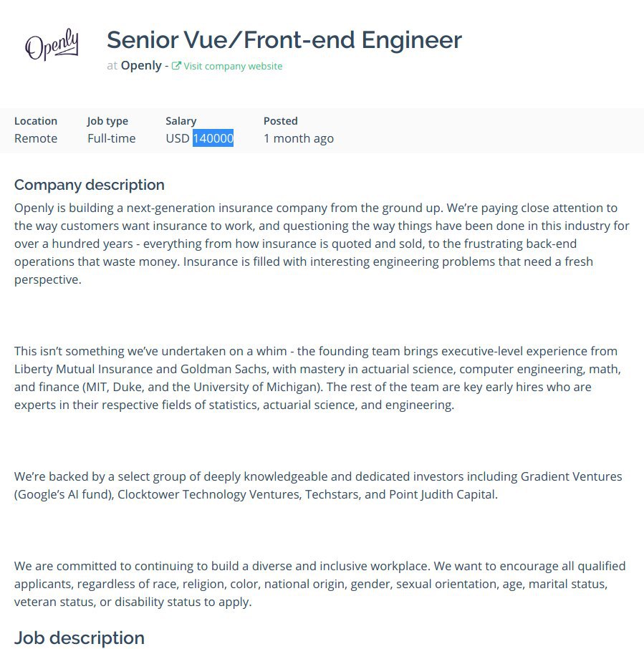Screen dimensions: 644x649
Task: Click the Company description heading
Action: point(90,185)
